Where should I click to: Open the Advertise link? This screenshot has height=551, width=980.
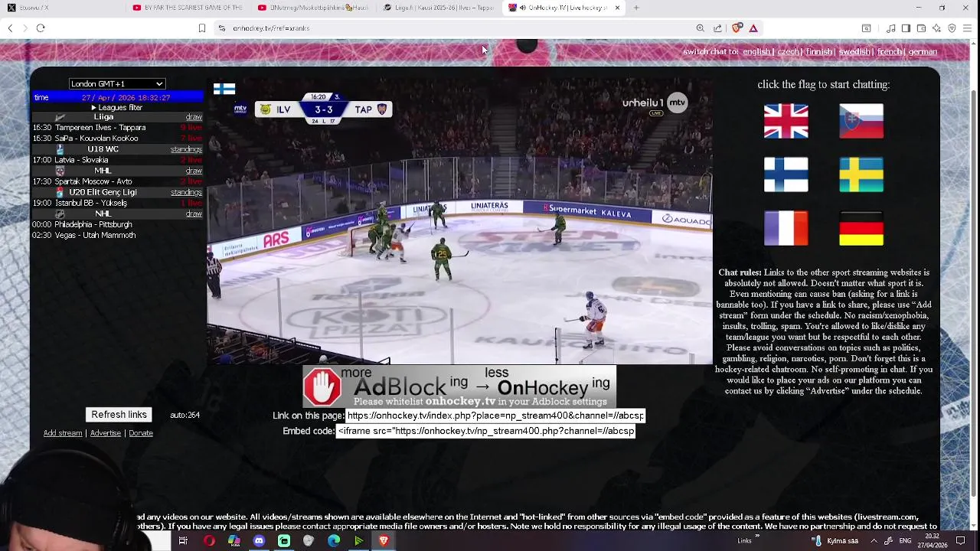coord(106,433)
